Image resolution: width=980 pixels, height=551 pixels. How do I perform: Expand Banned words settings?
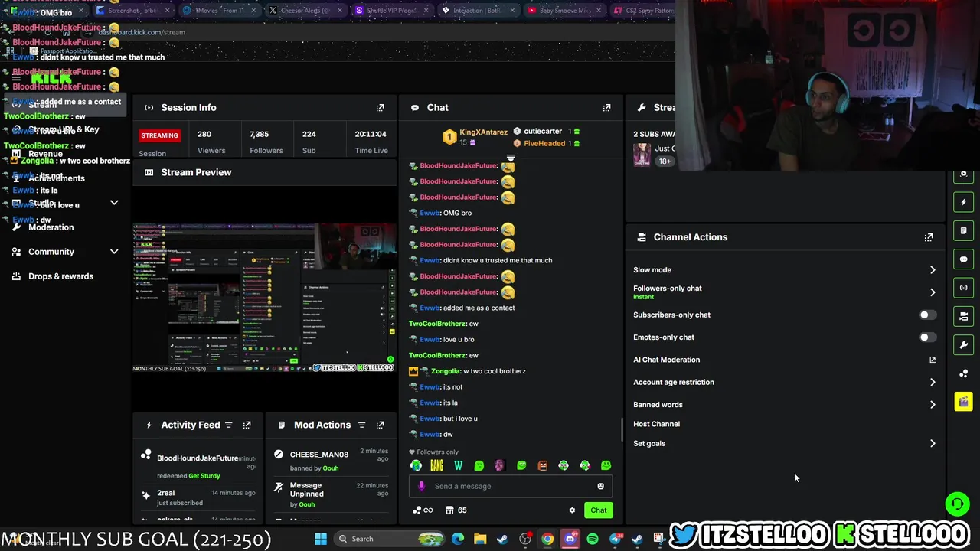933,405
